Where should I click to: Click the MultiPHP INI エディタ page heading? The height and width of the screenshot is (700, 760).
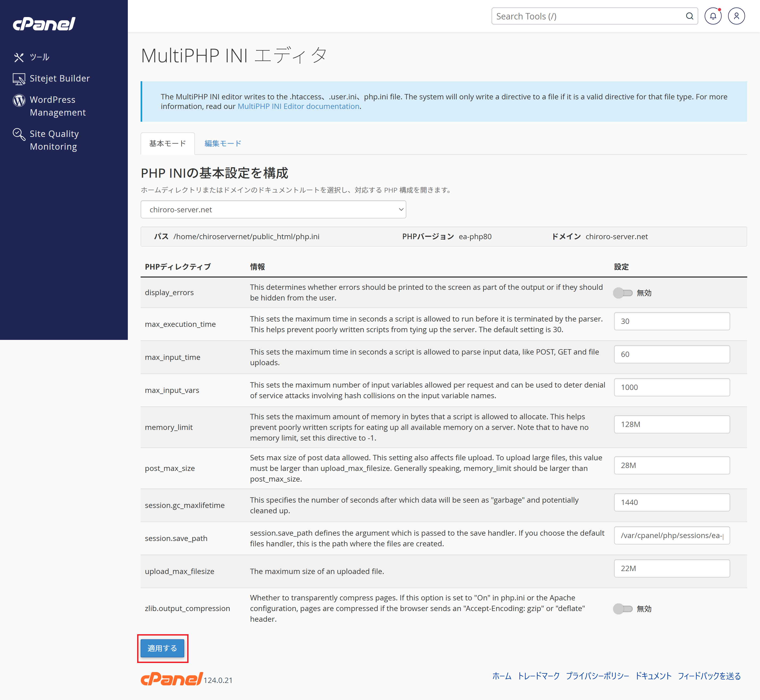click(x=234, y=55)
